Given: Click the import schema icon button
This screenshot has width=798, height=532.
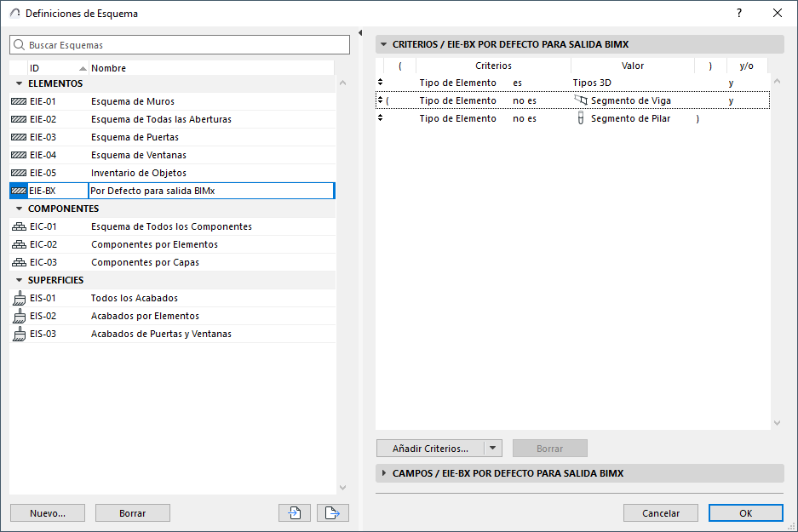Looking at the screenshot, I should coord(294,512).
